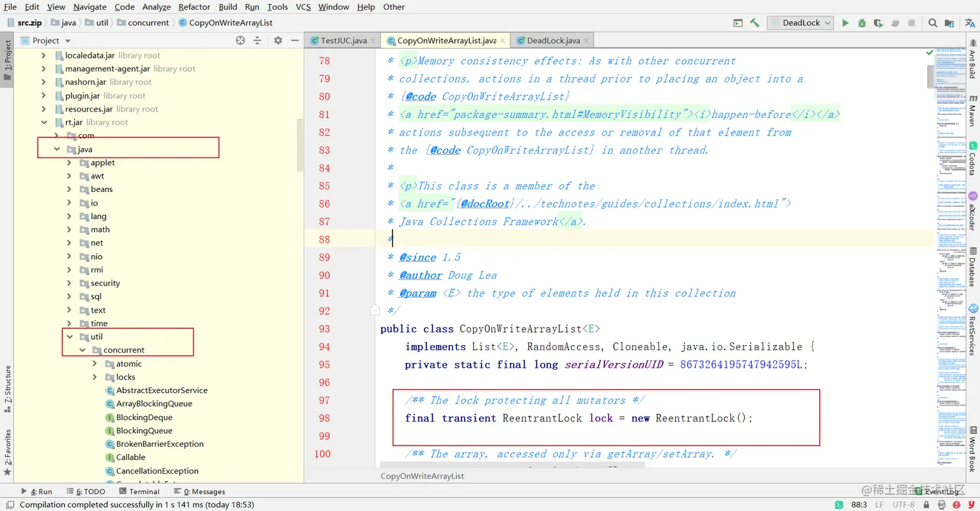
Task: Collapse the util folder in tree
Action: pos(70,337)
